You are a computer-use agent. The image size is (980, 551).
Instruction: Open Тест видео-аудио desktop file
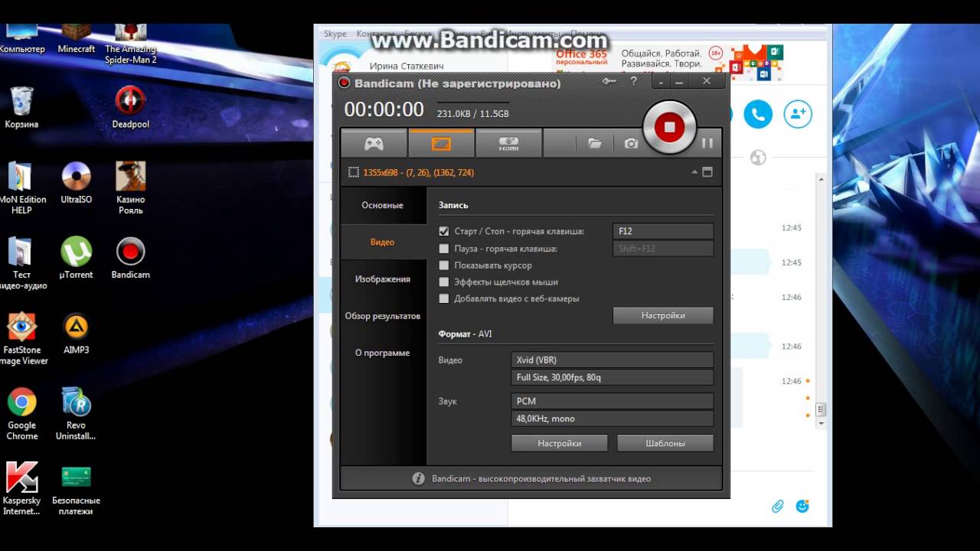click(x=21, y=263)
